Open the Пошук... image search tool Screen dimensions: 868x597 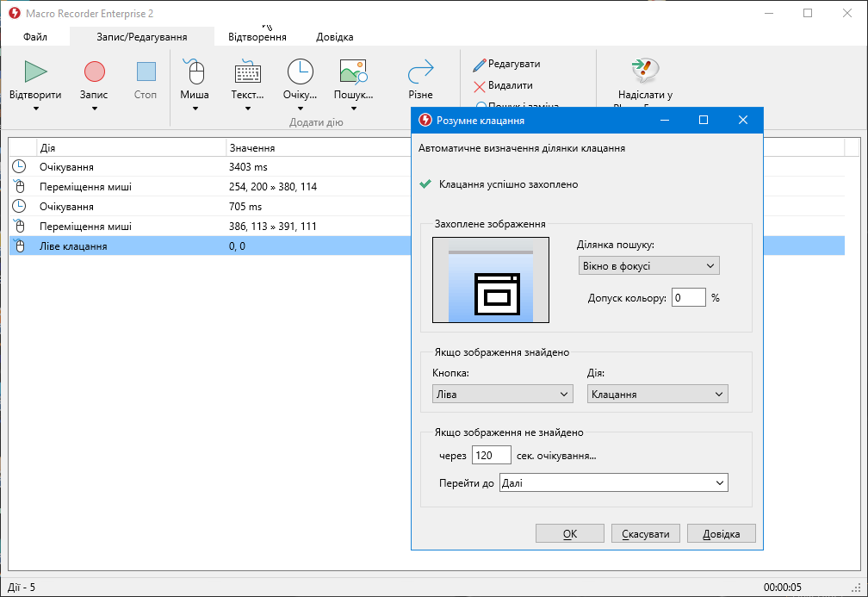[x=353, y=72]
